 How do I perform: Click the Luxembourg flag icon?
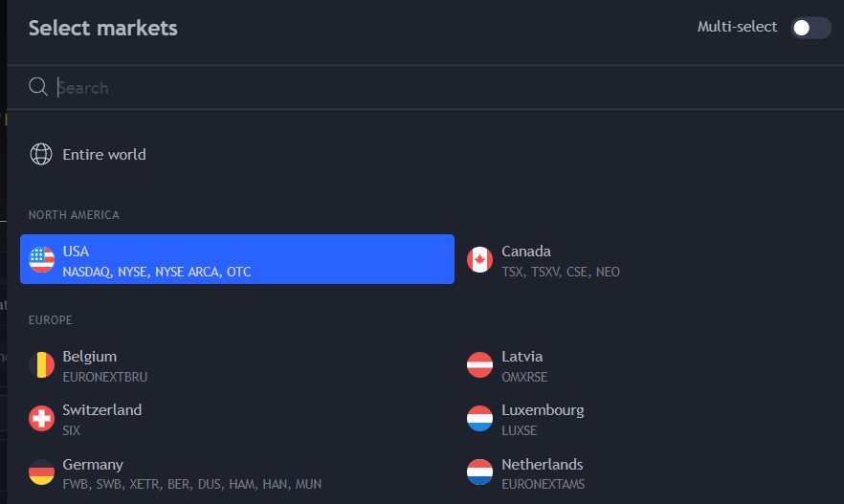(479, 419)
